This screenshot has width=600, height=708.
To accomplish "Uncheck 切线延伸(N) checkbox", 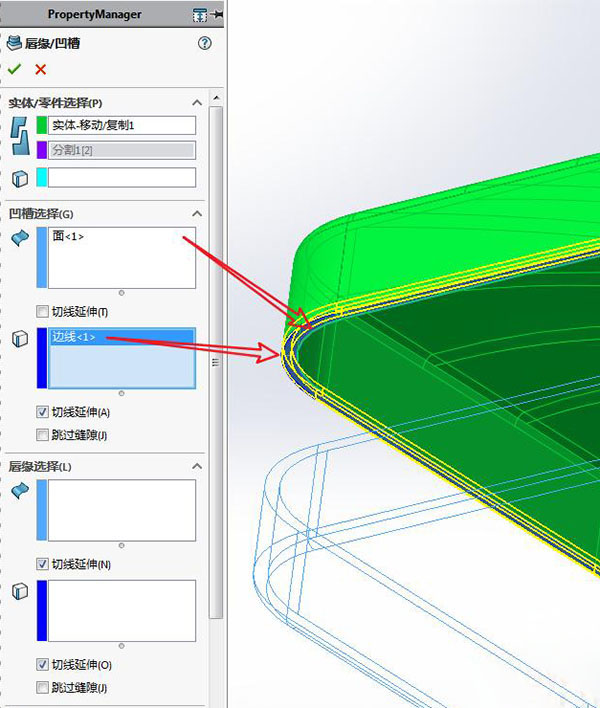I will click(x=42, y=564).
